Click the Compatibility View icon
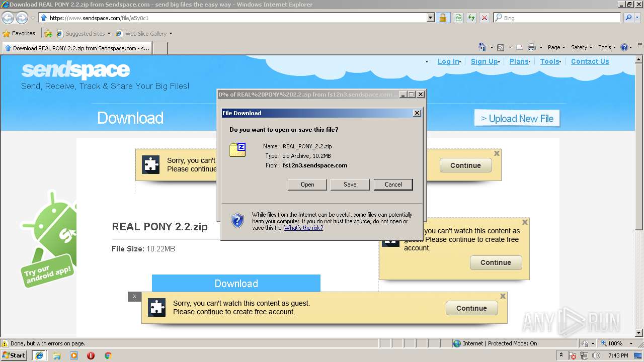Viewport: 644px width, 362px height. tap(458, 18)
